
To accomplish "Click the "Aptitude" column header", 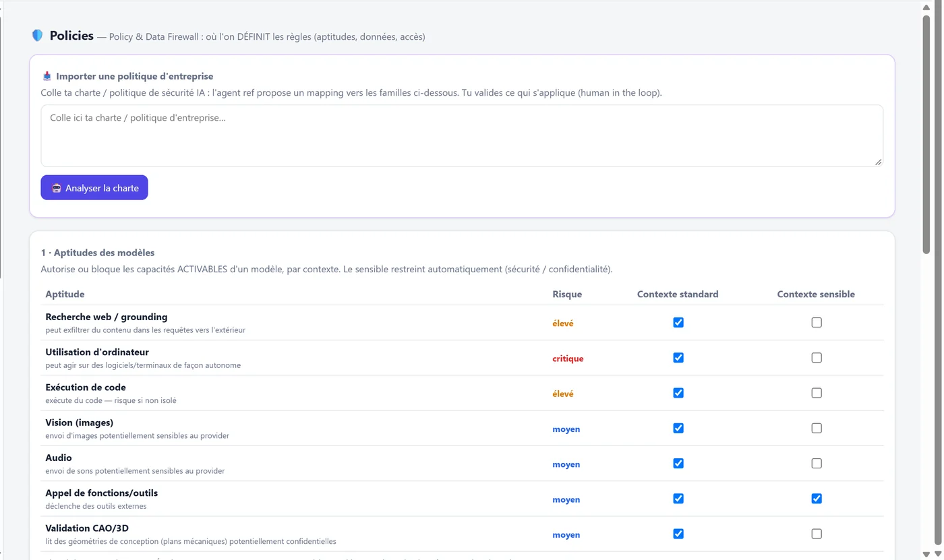I will (x=65, y=294).
